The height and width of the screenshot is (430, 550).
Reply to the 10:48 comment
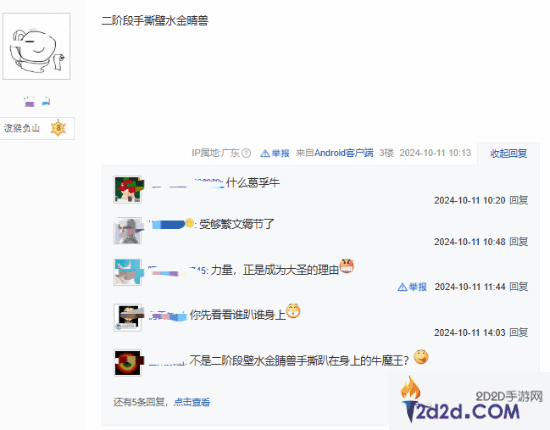(x=519, y=242)
